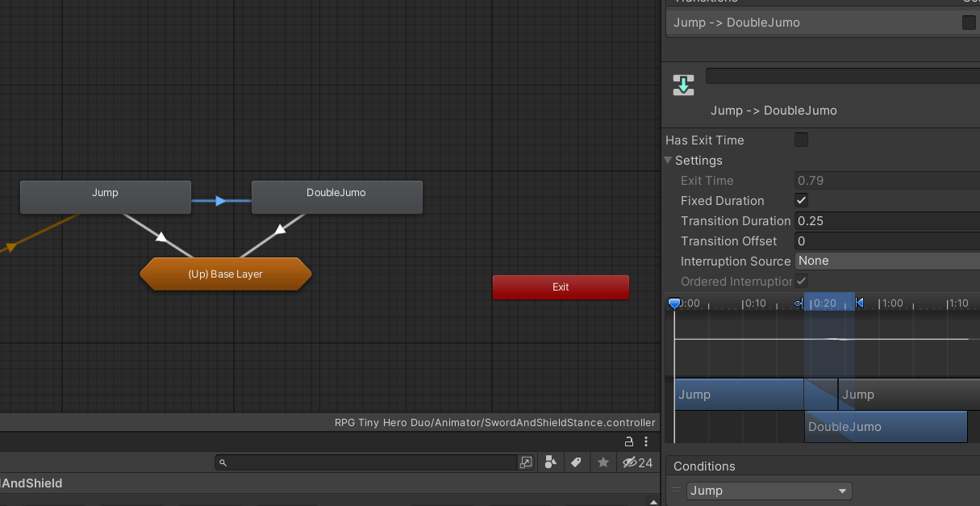Click the white transition arrow from Jump to Base Layer

[161, 236]
